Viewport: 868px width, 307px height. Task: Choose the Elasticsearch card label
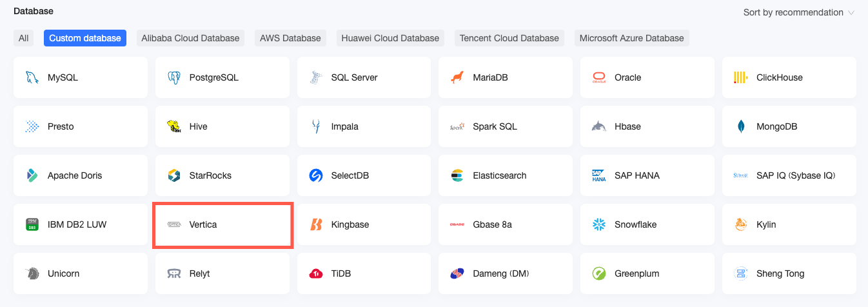pos(500,175)
